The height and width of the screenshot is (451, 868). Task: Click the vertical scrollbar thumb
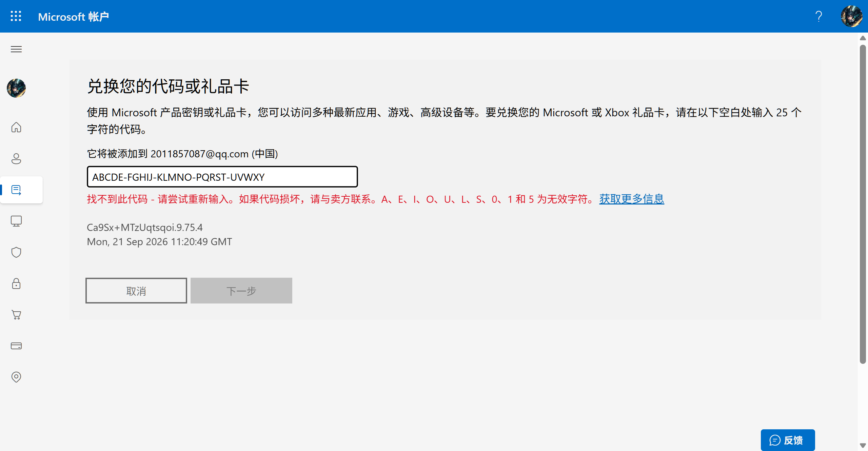(863, 204)
